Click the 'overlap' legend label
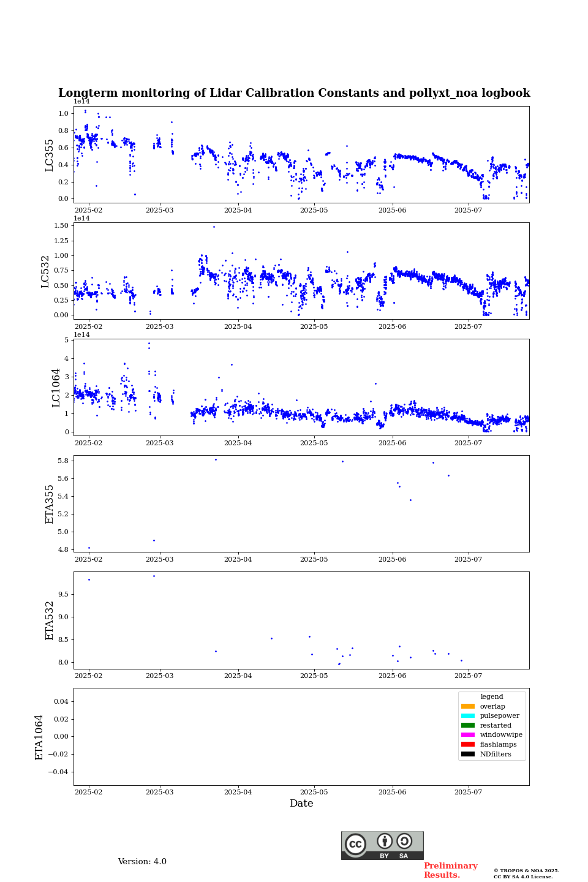This screenshot has height=882, width=588. coord(492,706)
